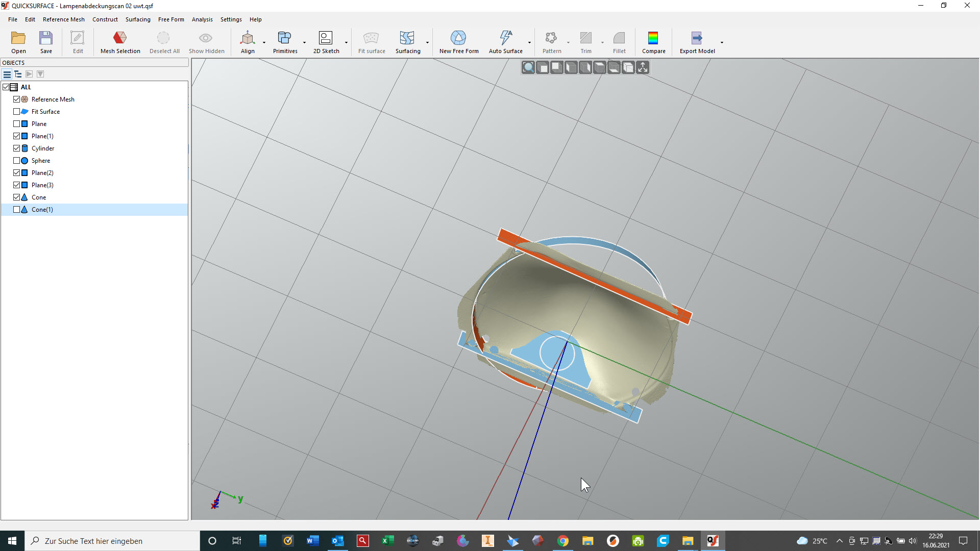Uncheck the Plane(2) visibility checkbox

[x=16, y=173]
